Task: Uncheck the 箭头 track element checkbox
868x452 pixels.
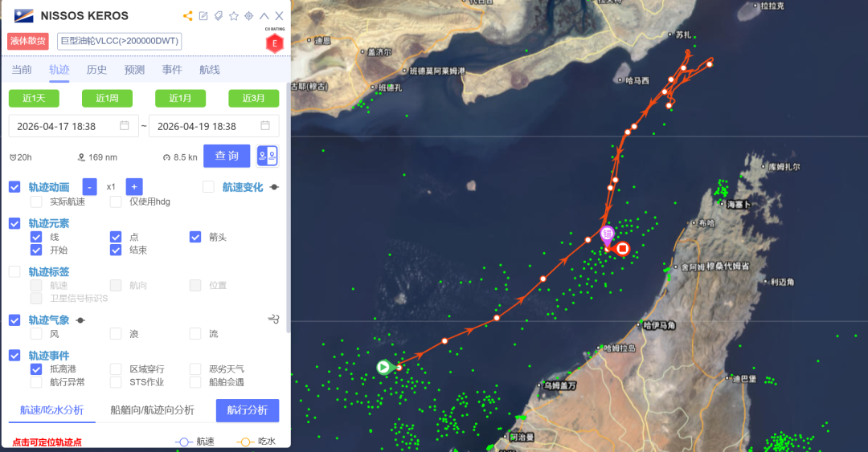Action: pyautogui.click(x=195, y=237)
